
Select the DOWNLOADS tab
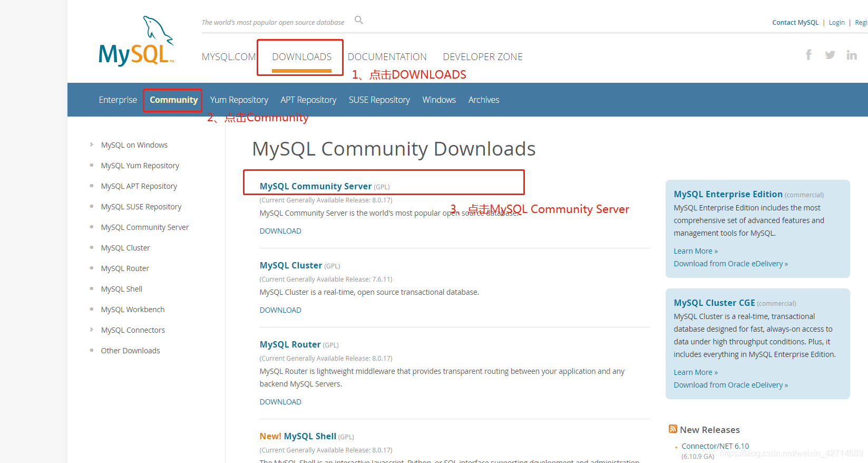(302, 57)
